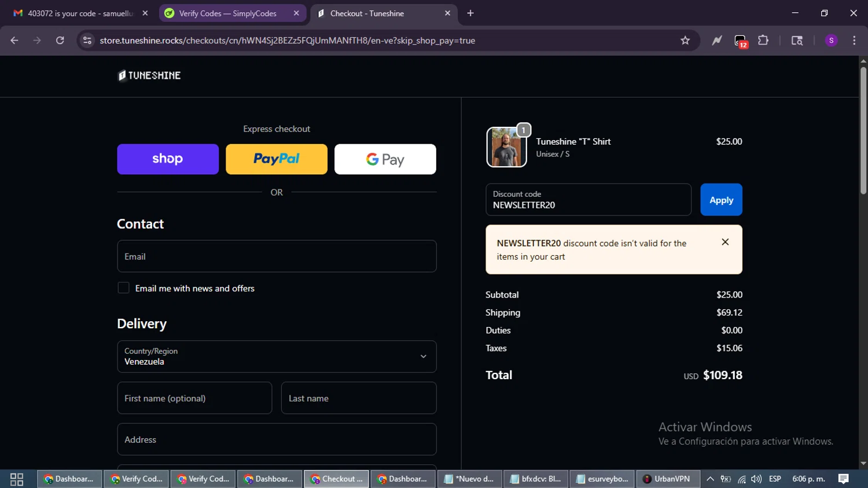Switch to ESP language indicator
Screen dimensions: 868x488
[775, 479]
